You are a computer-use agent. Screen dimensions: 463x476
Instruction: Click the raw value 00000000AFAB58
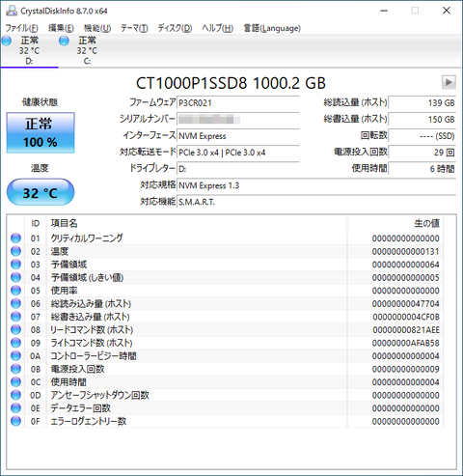pyautogui.click(x=406, y=343)
